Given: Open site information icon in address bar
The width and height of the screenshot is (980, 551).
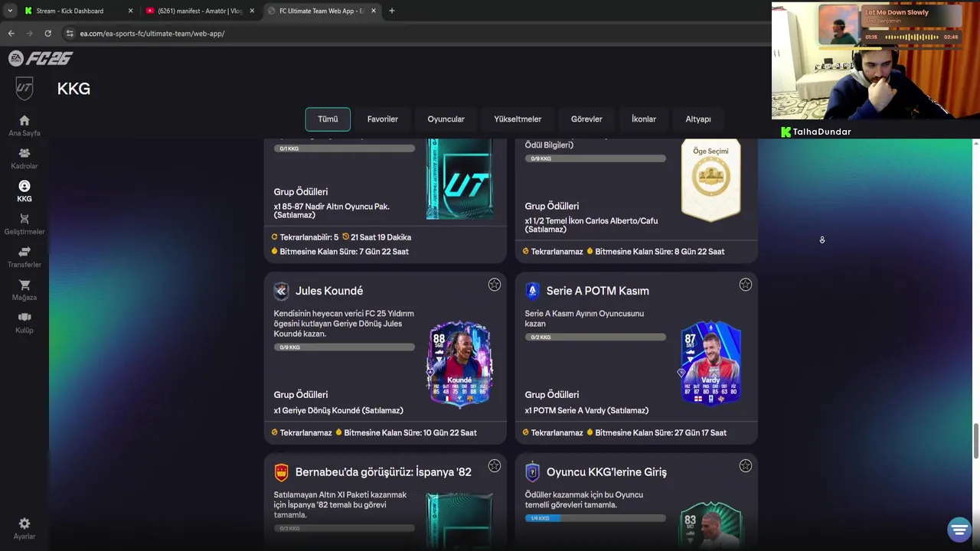Looking at the screenshot, I should coord(70,34).
